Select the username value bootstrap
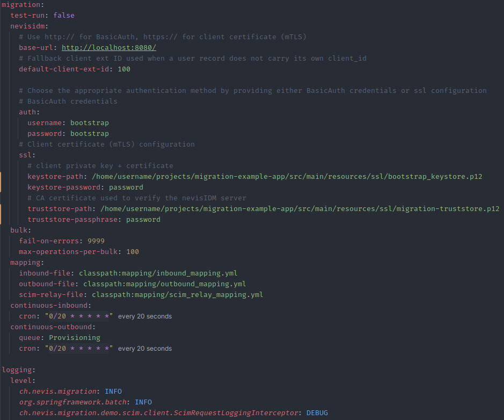 [89, 123]
